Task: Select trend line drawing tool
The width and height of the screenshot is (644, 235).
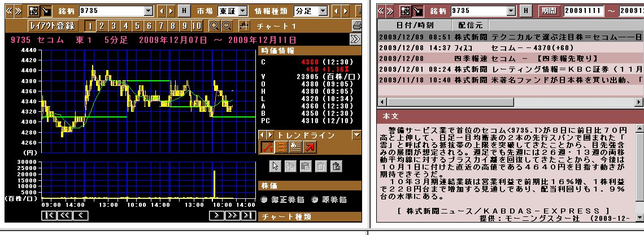Action: (267, 147)
